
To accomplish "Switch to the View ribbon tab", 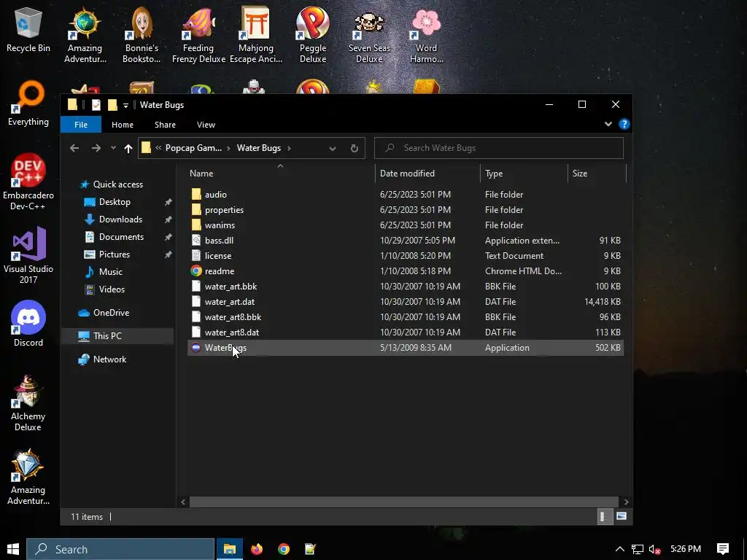I will [x=206, y=125].
